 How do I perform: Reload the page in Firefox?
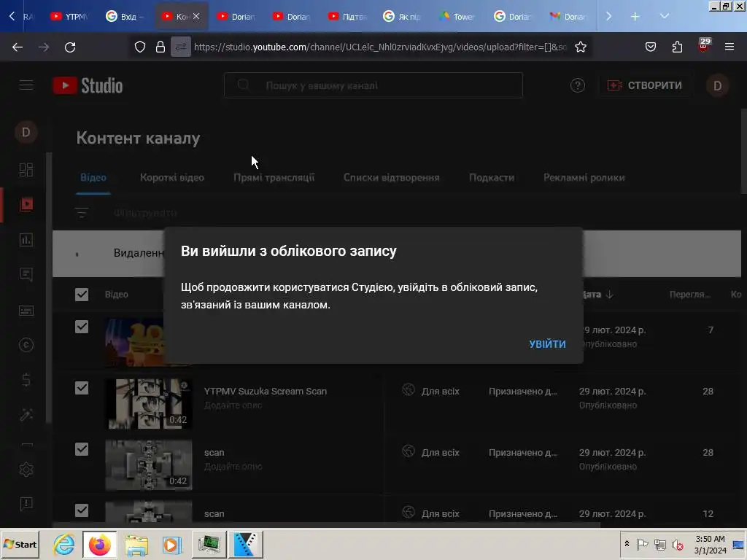point(70,47)
